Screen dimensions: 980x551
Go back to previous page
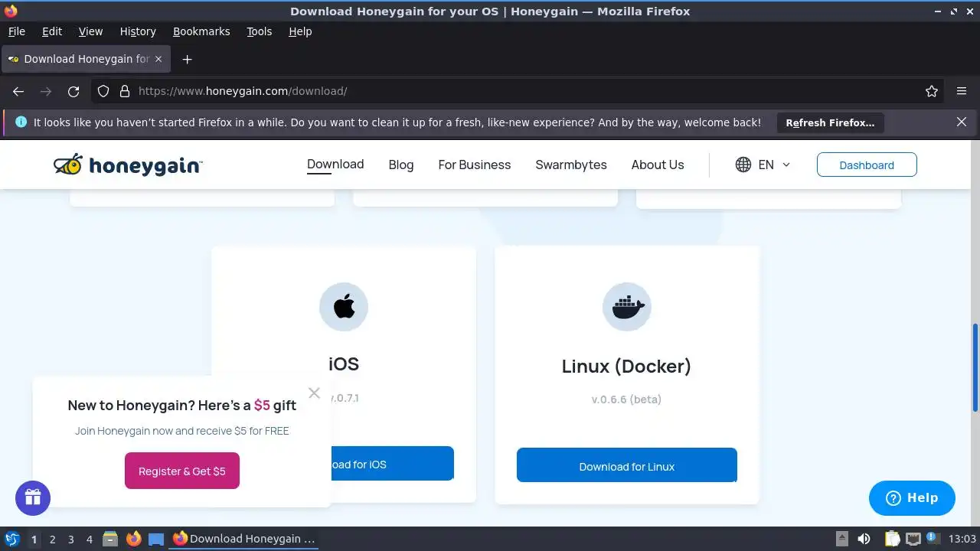[18, 91]
